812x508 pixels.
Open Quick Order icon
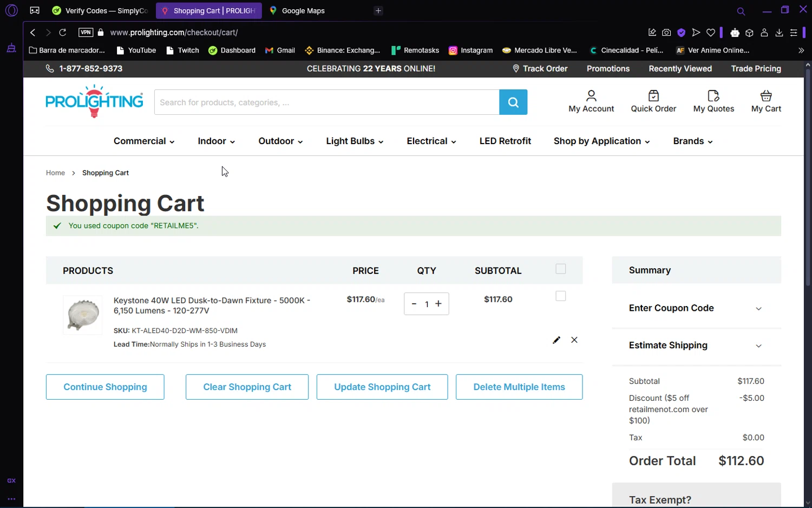tap(653, 101)
